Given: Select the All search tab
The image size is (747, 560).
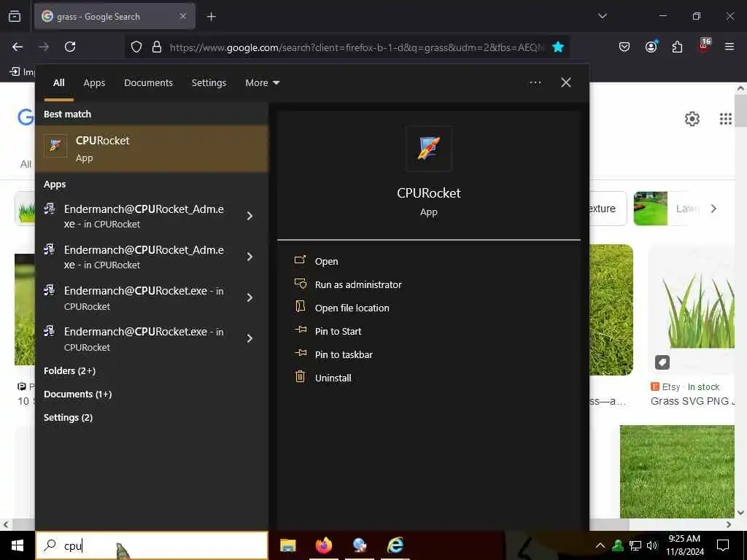Looking at the screenshot, I should tap(58, 83).
